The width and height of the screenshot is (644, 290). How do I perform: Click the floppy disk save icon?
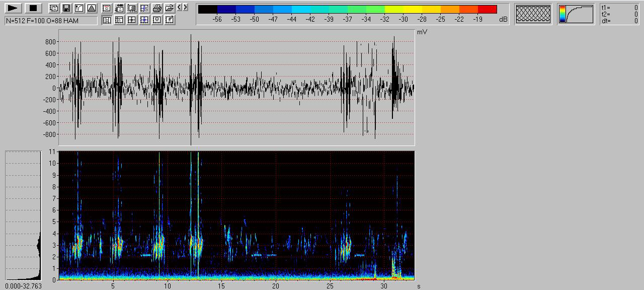(66, 8)
